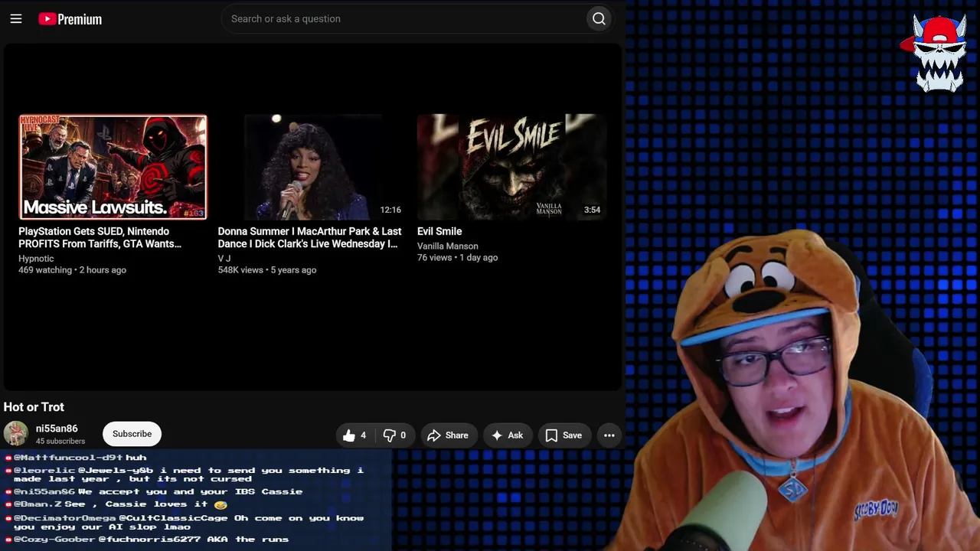Dislike the video with thumbs down

point(394,435)
